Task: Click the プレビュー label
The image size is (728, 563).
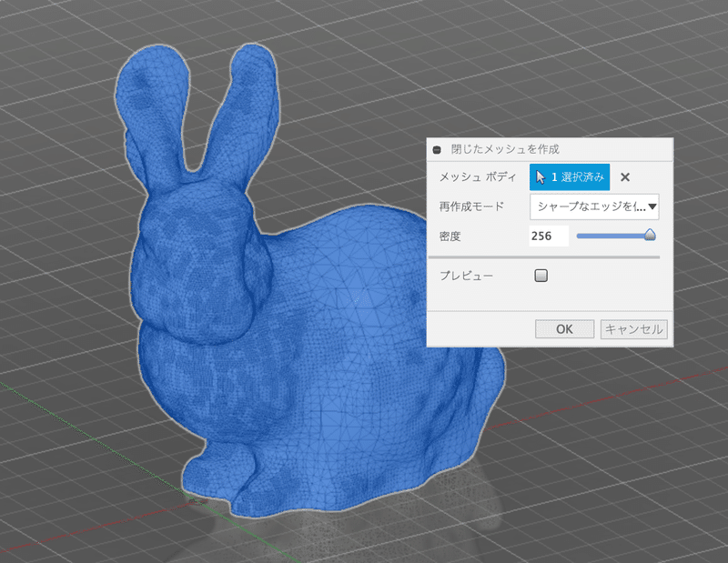Action: pos(466,276)
